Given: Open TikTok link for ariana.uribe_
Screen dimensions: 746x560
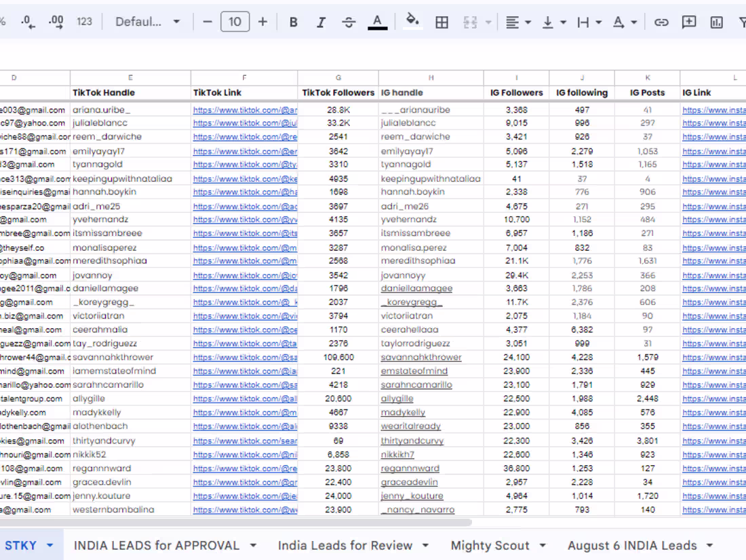Looking at the screenshot, I should [x=245, y=110].
